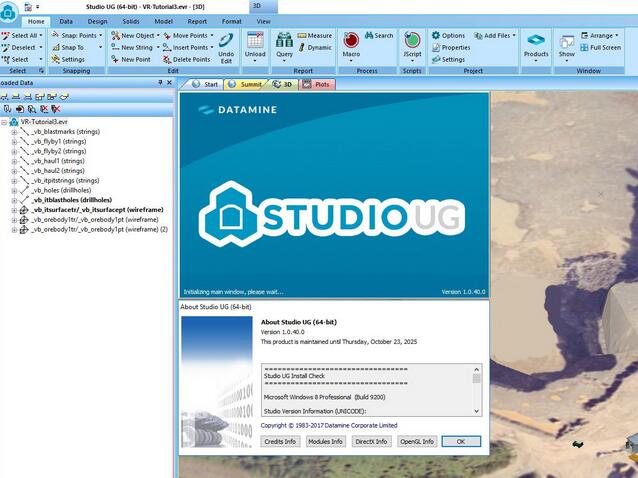Expand _vb_holes (drillholes) node
Image resolution: width=638 pixels, height=478 pixels.
(x=14, y=190)
